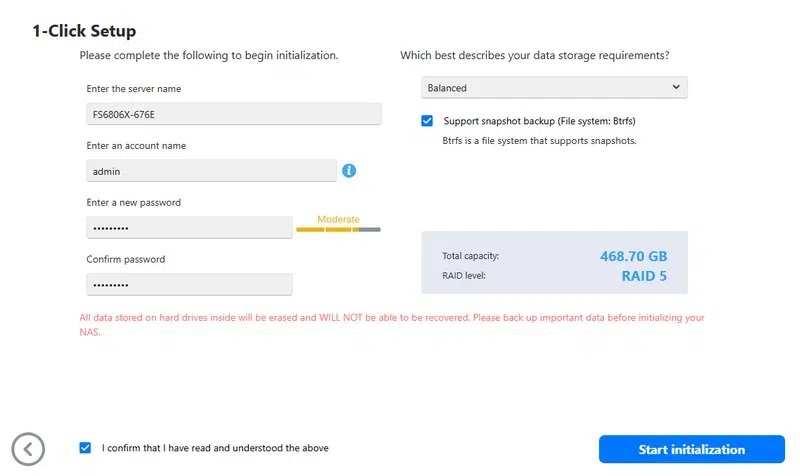
Task: Click the Moderate password strength label
Action: click(x=338, y=219)
